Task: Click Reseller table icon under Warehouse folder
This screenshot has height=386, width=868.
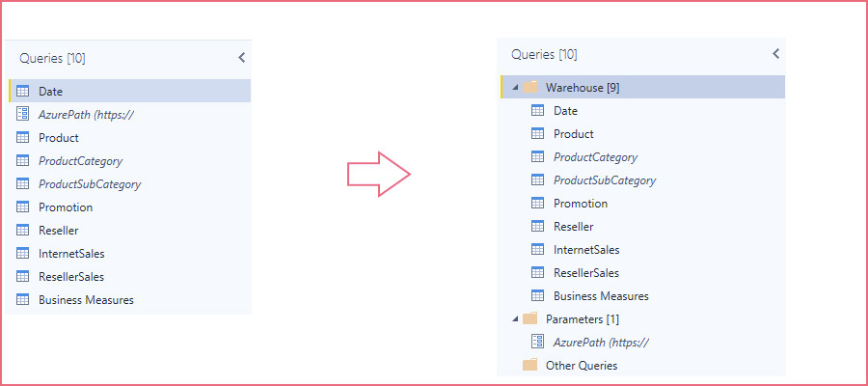Action: pos(537,226)
